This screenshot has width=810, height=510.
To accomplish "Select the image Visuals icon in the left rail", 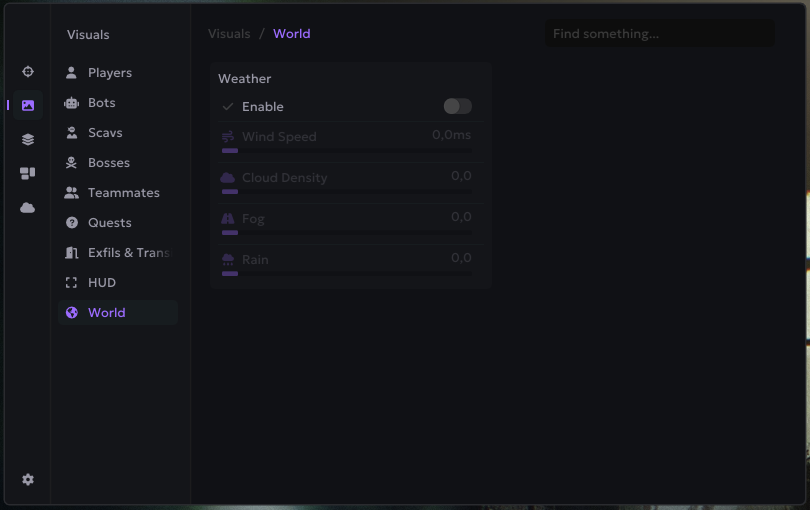I will [28, 105].
